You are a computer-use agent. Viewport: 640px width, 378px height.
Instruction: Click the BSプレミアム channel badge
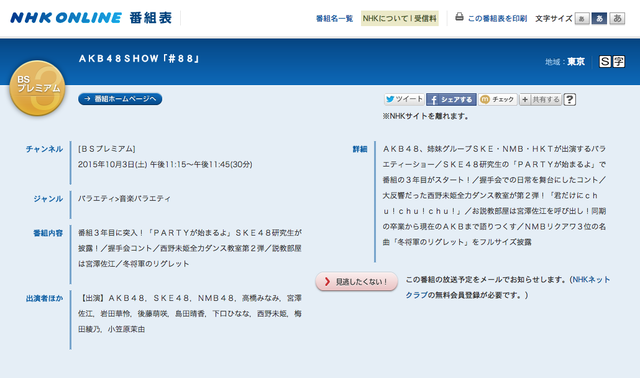(x=37, y=88)
